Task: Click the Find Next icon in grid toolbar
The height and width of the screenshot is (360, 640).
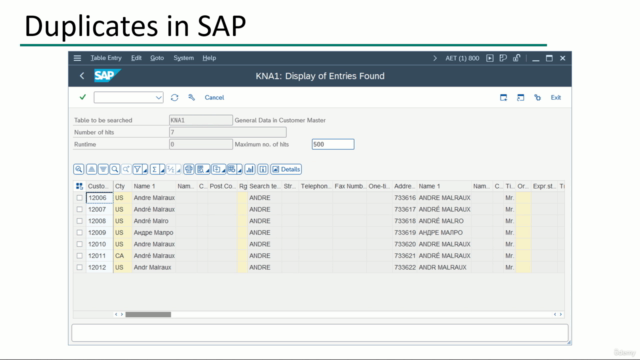Action: 127,169
